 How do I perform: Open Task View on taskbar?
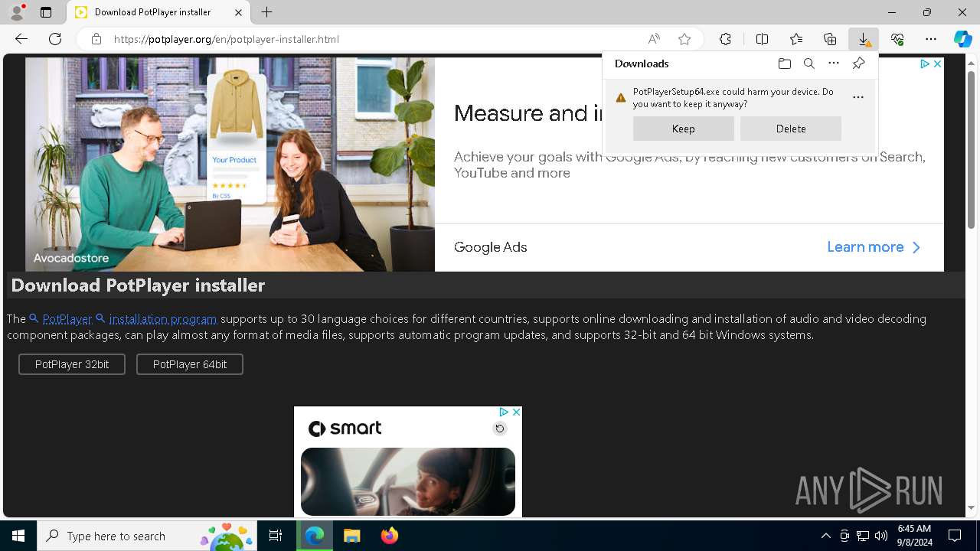[x=276, y=536]
